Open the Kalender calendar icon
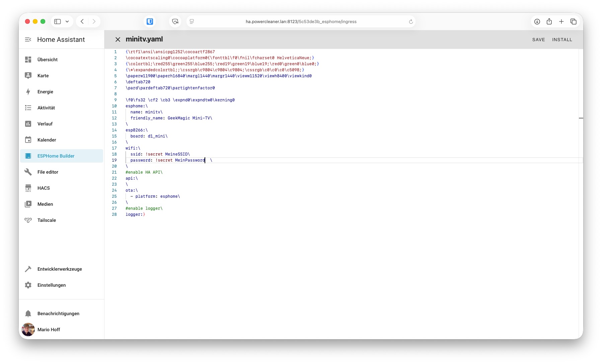 [x=28, y=140]
